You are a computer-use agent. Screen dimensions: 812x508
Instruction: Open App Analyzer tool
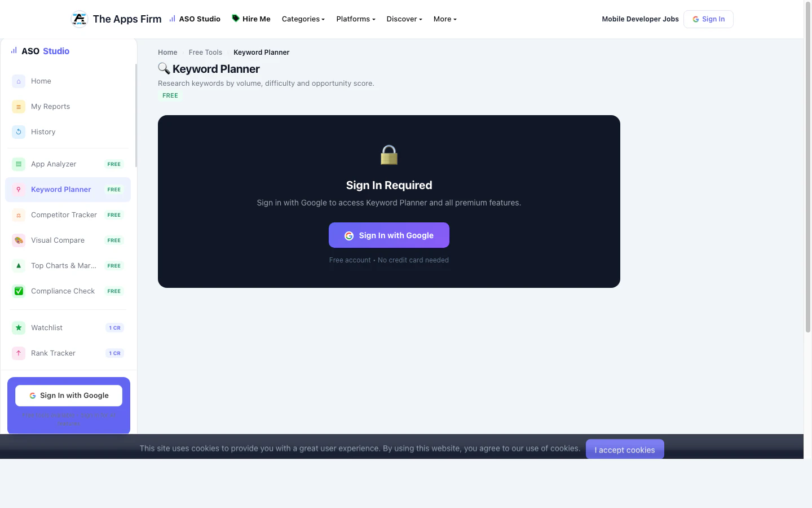pos(68,164)
